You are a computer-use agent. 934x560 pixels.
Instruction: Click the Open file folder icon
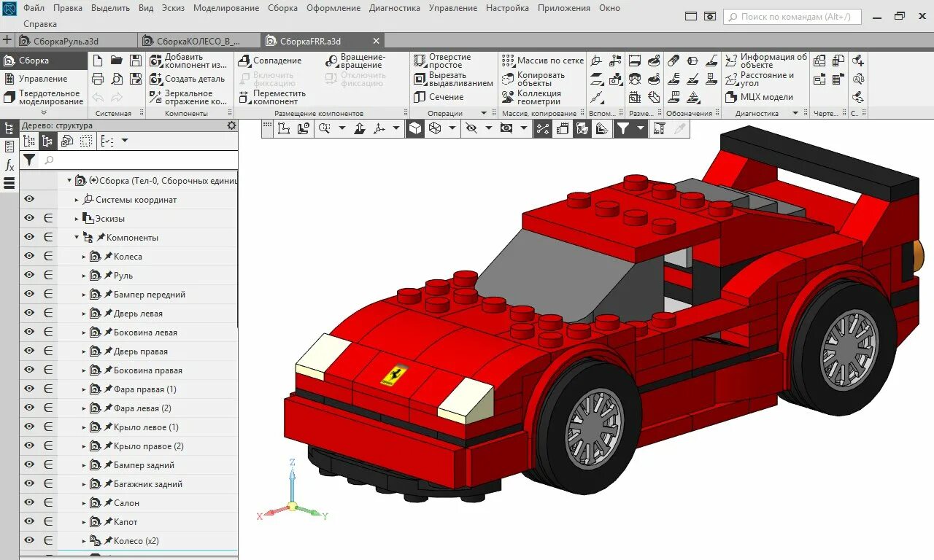[x=117, y=61]
